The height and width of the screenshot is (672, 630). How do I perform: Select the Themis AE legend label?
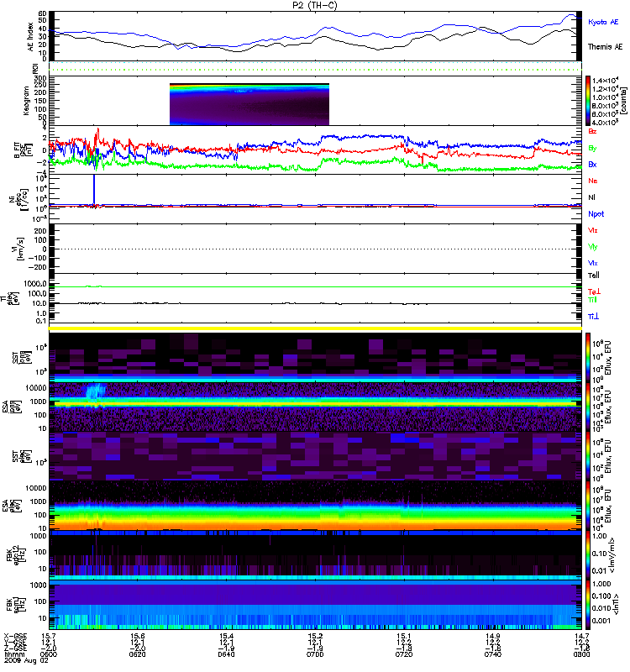click(604, 49)
